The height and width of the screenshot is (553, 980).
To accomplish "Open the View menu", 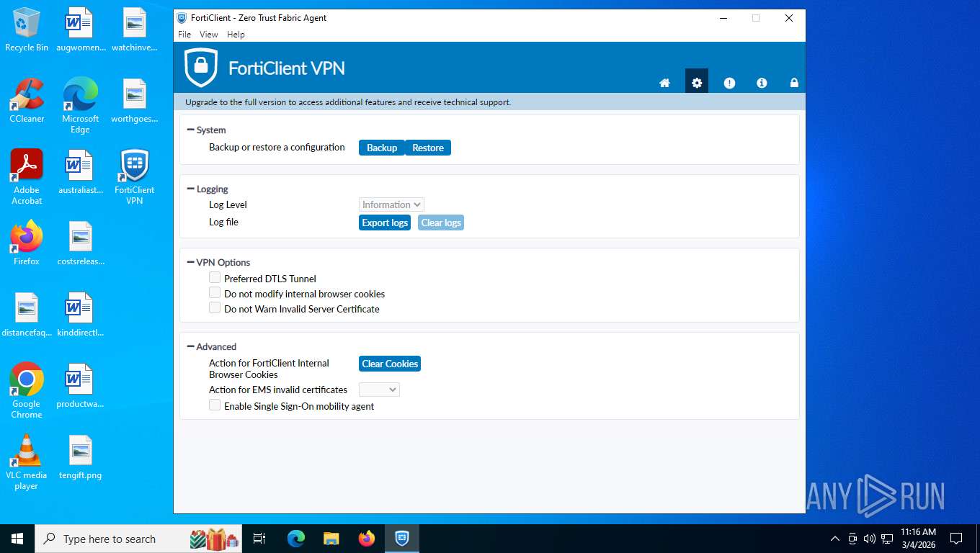I will [209, 35].
